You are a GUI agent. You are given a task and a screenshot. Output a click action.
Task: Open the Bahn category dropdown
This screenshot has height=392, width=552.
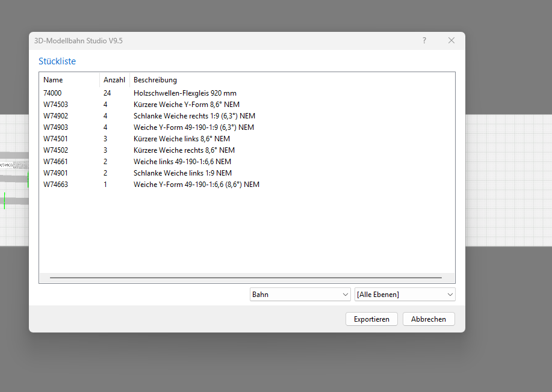(x=300, y=294)
